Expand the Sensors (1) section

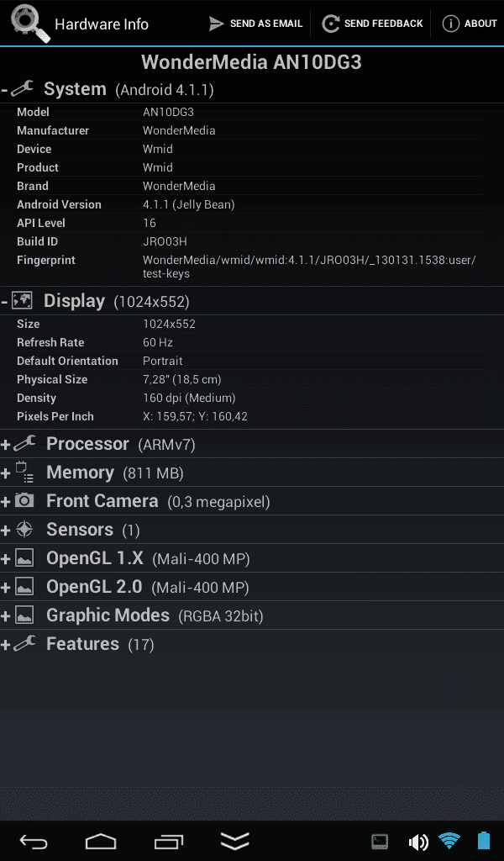(252, 530)
